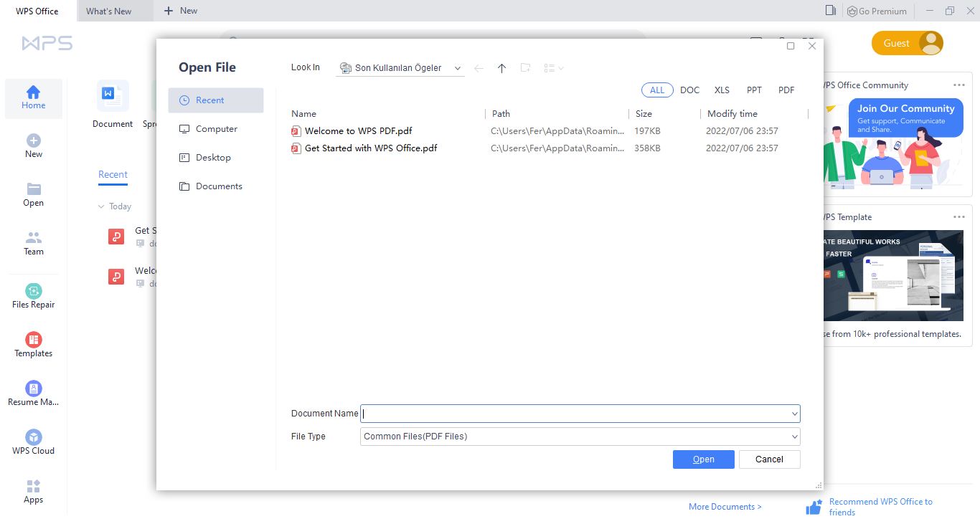The width and height of the screenshot is (980, 529).
Task: Click the WPS logo
Action: (47, 43)
